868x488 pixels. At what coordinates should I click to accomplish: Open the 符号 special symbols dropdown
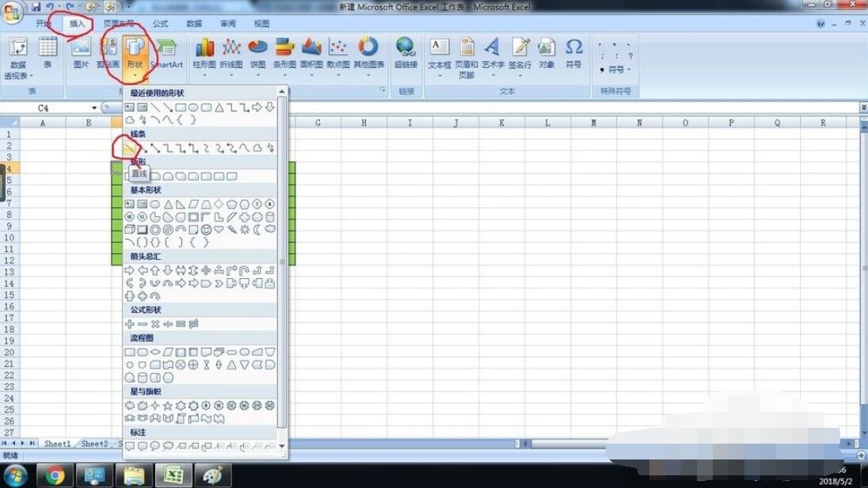coord(615,70)
